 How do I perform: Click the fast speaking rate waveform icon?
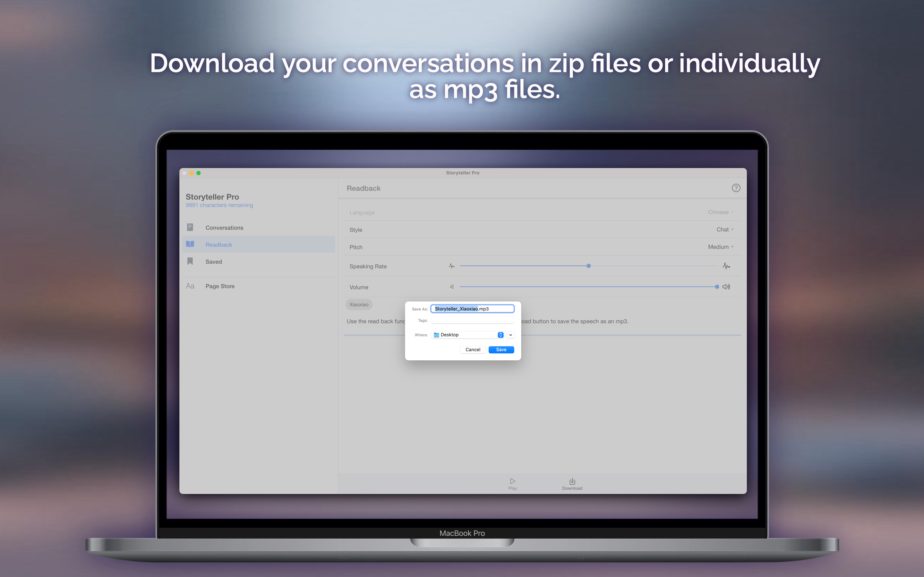point(726,266)
